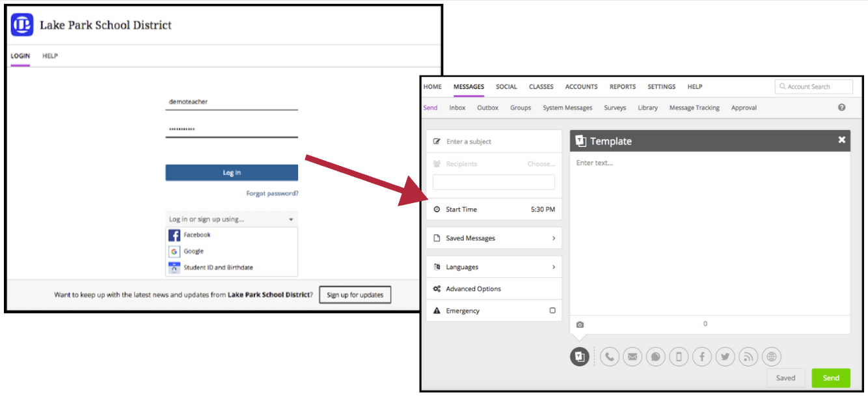Switch to the Inbox tab
Screen dimensions: 868x397
point(457,108)
